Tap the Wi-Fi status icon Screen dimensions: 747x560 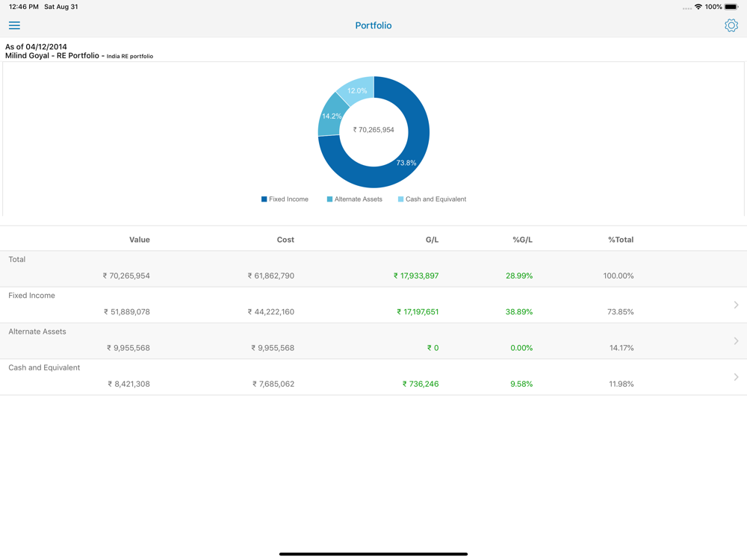click(x=698, y=7)
